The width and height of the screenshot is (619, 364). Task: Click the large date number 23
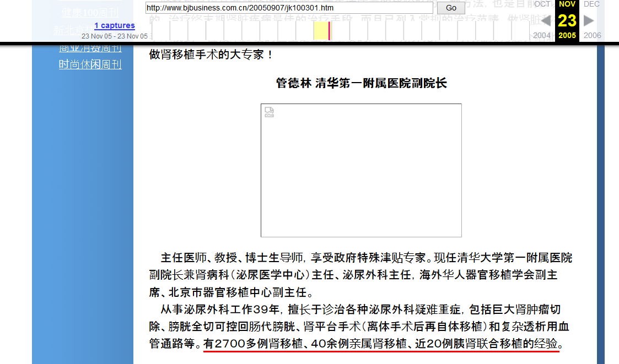pos(567,21)
